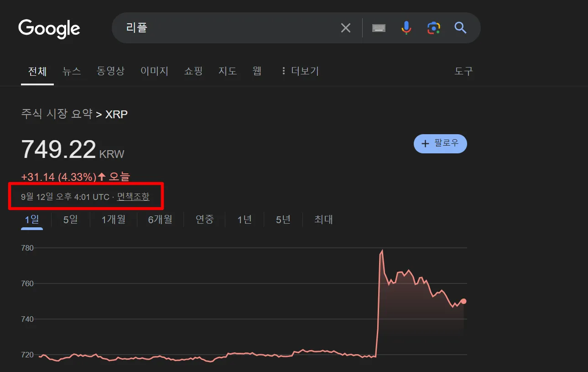Open the on-screen keyboard icon

tap(379, 28)
